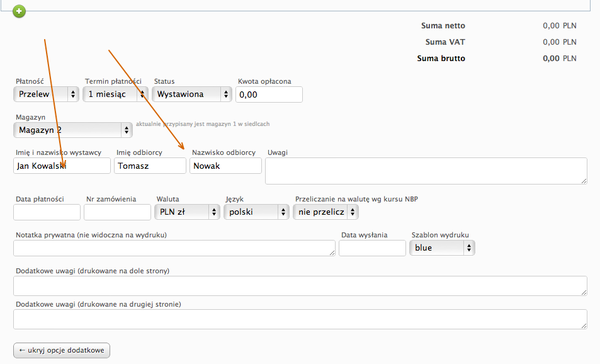Click the Notatka prywatna text field
Viewport: 600px width, 364px height.
(174, 248)
